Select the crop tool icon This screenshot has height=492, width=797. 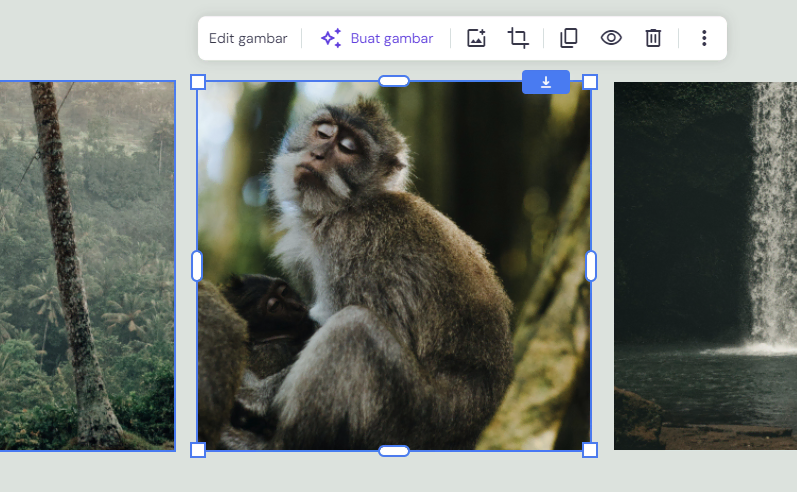click(518, 38)
